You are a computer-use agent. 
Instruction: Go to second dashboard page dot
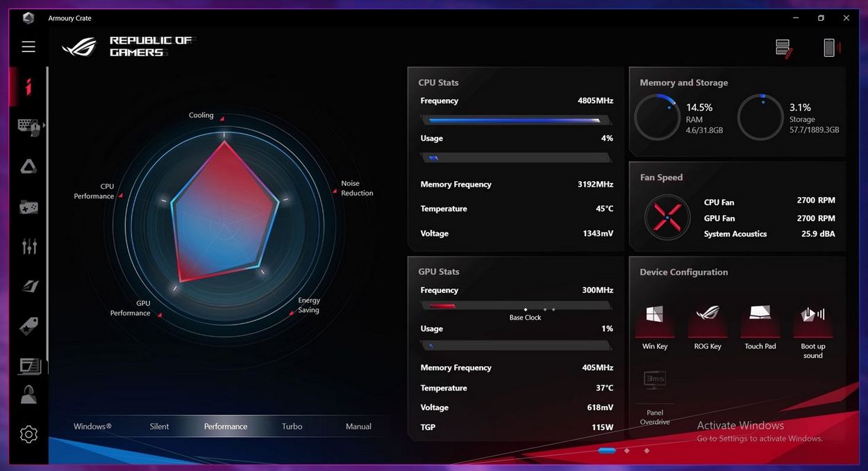pos(627,451)
